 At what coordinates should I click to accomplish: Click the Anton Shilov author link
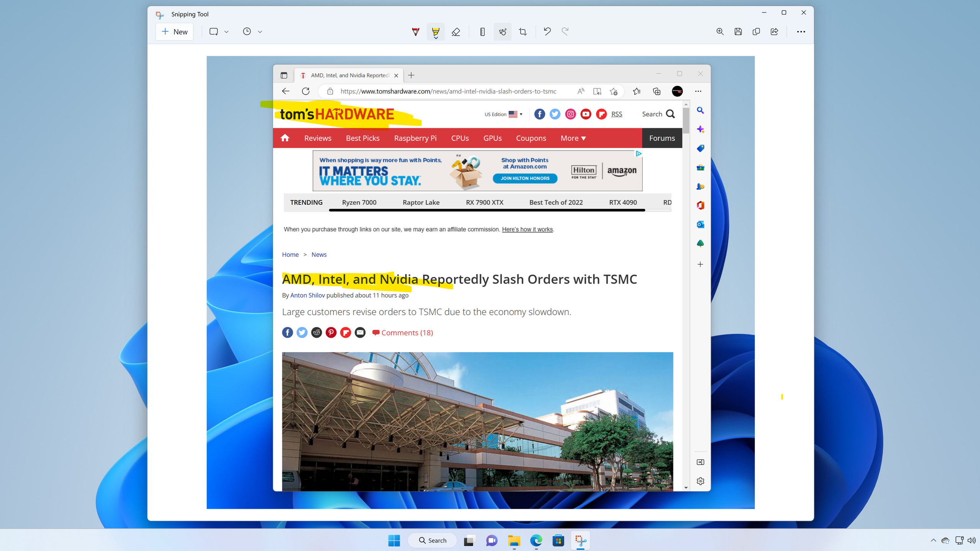pos(307,295)
